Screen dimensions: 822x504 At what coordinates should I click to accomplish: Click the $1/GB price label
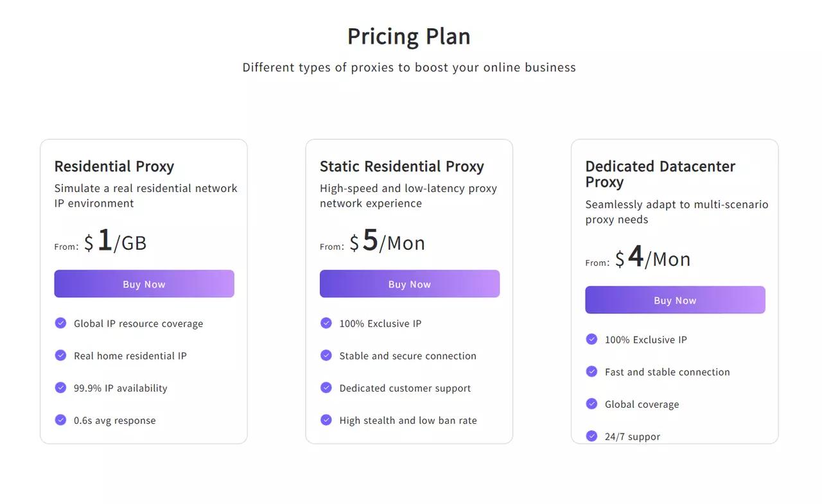tap(115, 241)
